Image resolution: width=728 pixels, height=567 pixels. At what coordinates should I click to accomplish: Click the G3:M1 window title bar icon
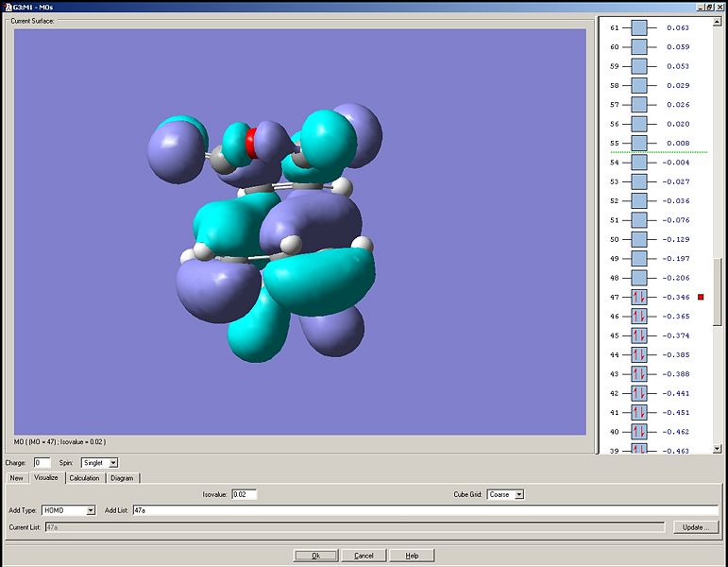[8, 7]
